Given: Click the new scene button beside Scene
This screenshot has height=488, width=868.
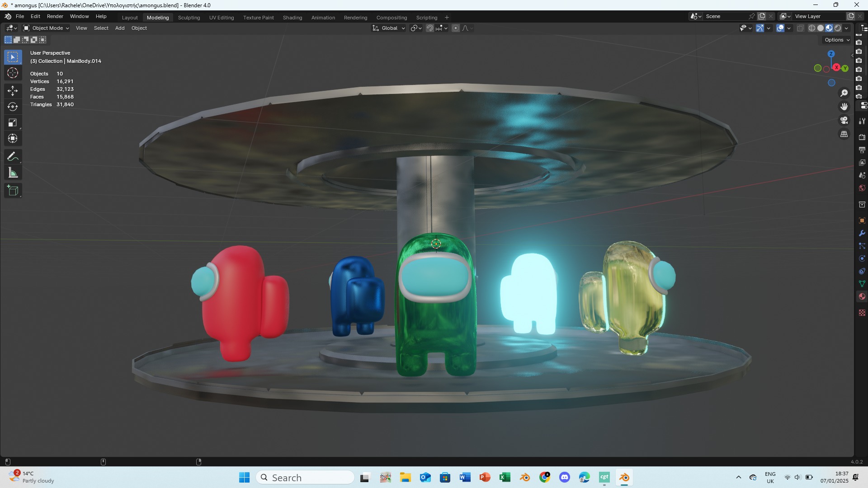Looking at the screenshot, I should [762, 16].
